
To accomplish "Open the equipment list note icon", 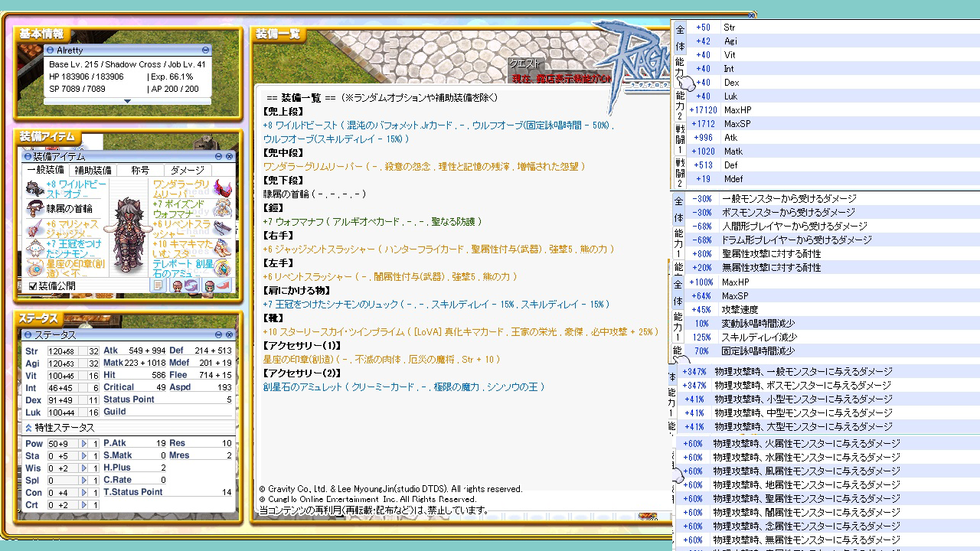I will click(x=158, y=285).
